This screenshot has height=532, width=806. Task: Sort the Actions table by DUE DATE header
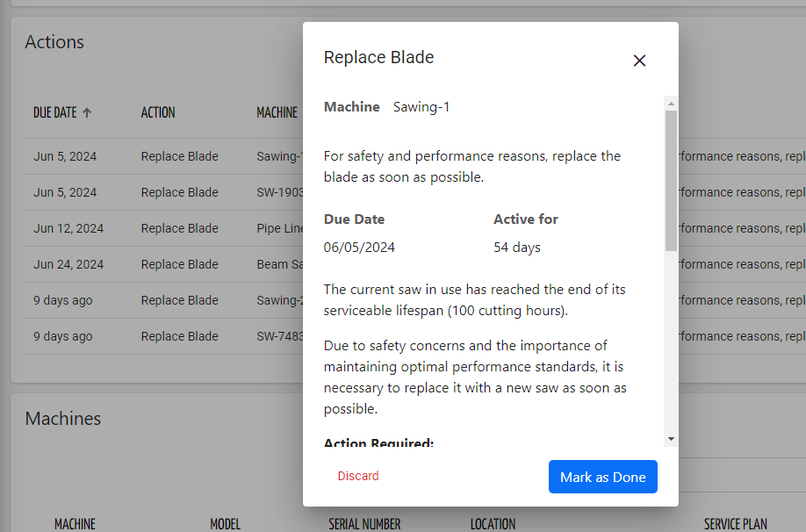(55, 112)
